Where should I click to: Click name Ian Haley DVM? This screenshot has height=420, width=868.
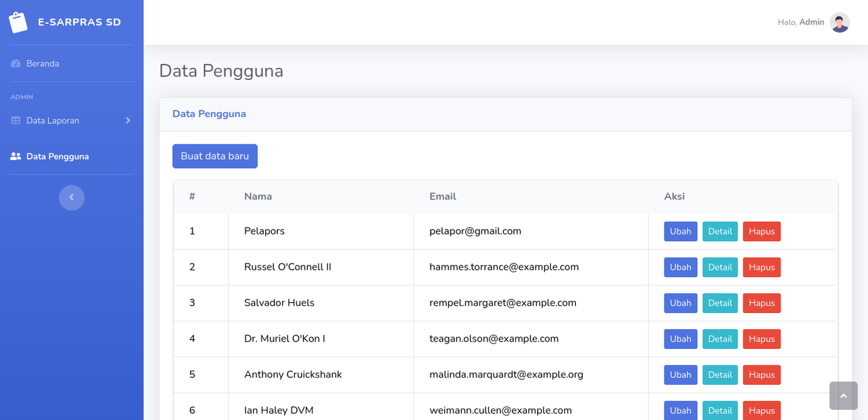point(279,411)
